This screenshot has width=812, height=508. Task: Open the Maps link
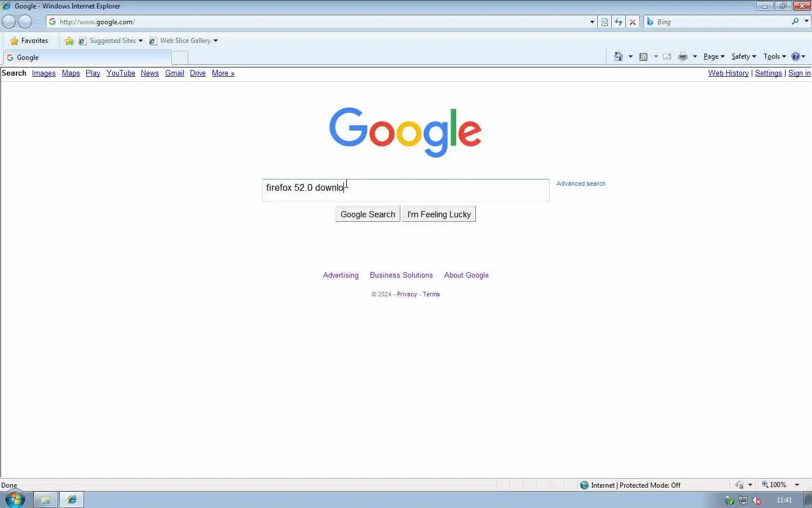point(70,73)
